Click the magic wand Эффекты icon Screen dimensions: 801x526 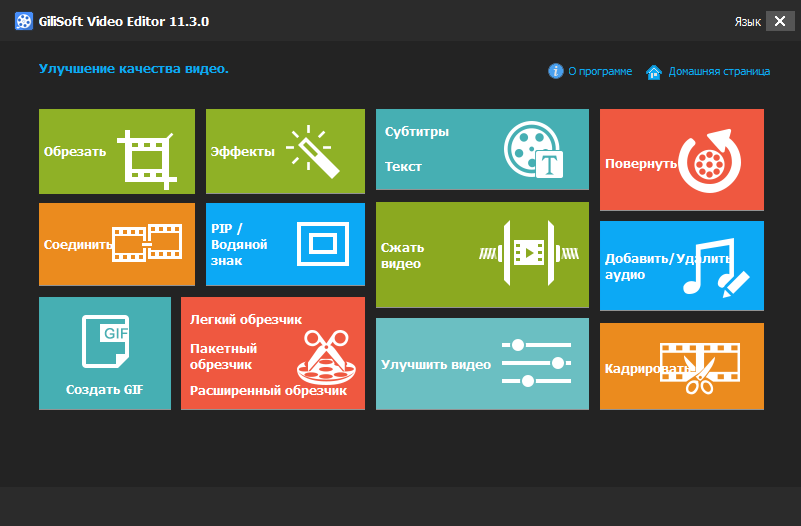pyautogui.click(x=312, y=151)
